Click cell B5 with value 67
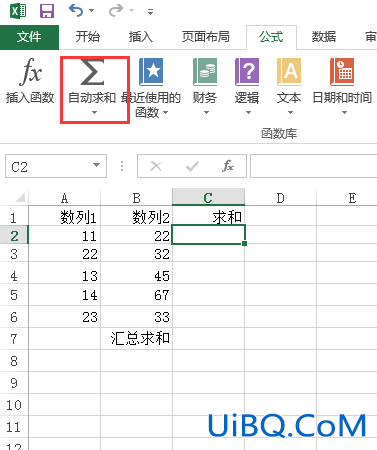The height and width of the screenshot is (450, 377). coord(136,295)
